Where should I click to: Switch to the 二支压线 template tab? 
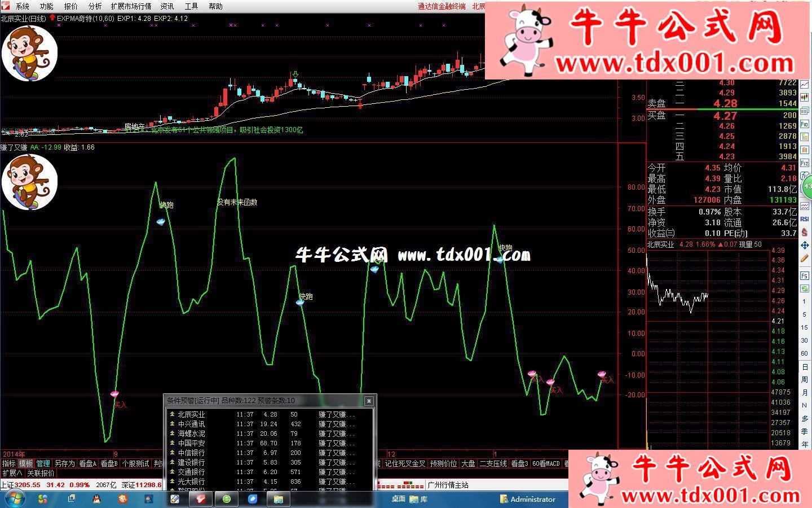pos(493,463)
